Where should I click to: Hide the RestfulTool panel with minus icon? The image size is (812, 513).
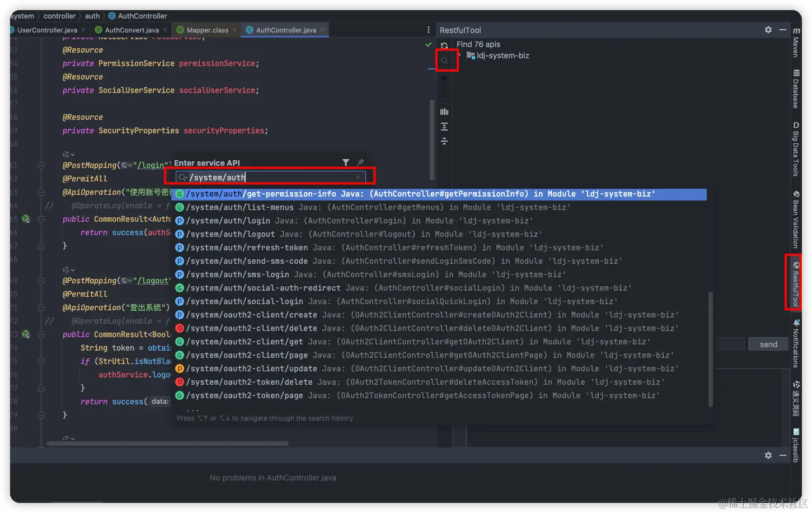[783, 30]
